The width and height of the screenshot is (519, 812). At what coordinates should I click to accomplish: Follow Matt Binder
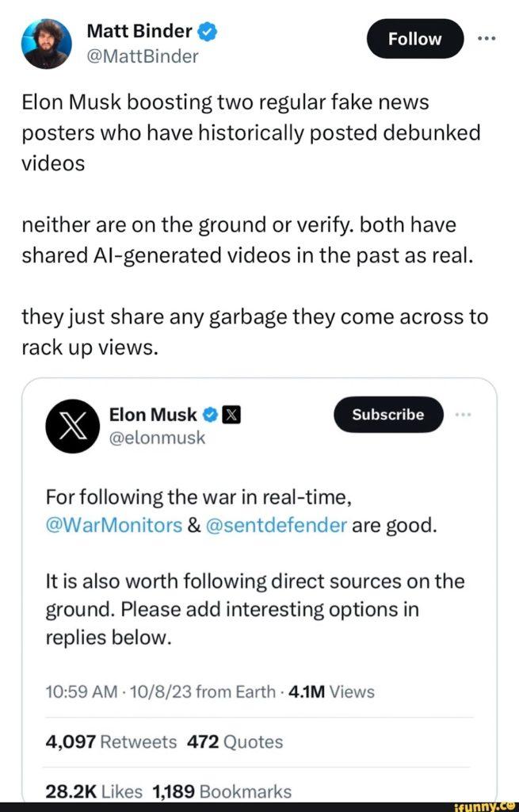[x=415, y=39]
